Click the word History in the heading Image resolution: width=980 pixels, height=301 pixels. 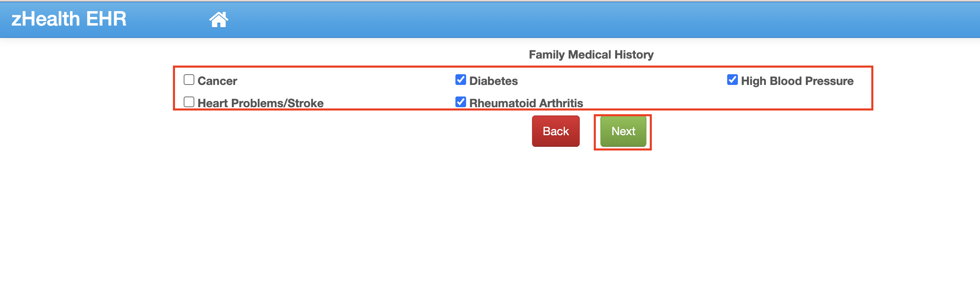(x=634, y=54)
